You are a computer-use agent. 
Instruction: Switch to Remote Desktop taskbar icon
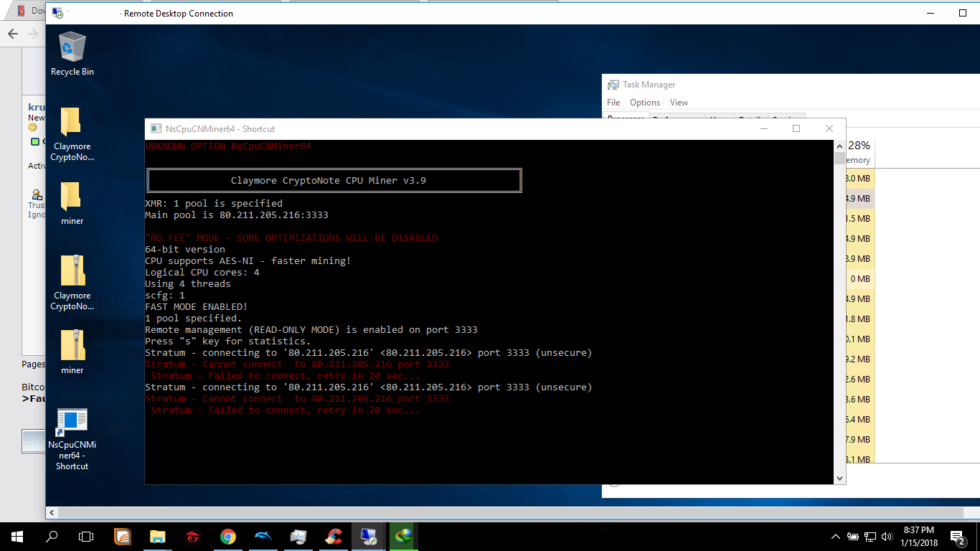pyautogui.click(x=368, y=536)
